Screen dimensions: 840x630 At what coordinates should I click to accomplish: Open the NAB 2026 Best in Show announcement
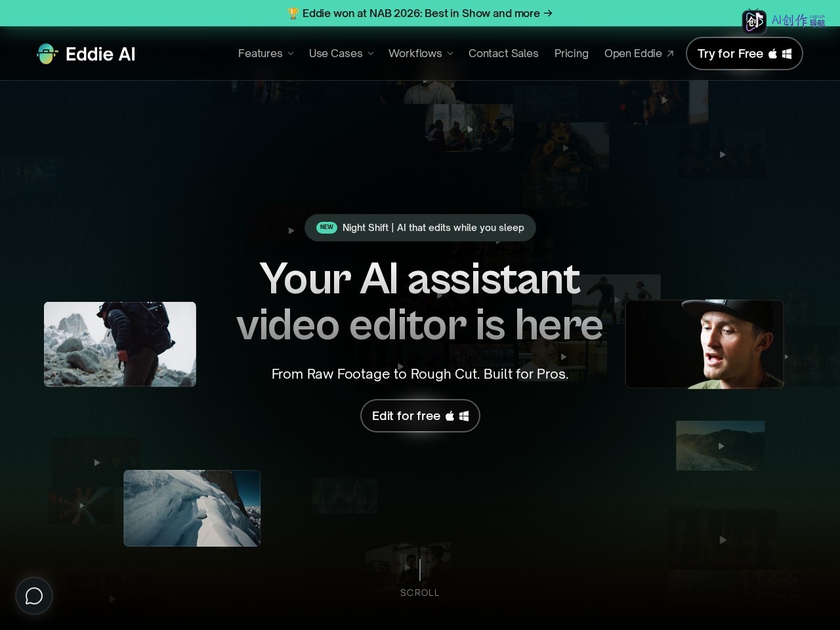[x=420, y=13]
